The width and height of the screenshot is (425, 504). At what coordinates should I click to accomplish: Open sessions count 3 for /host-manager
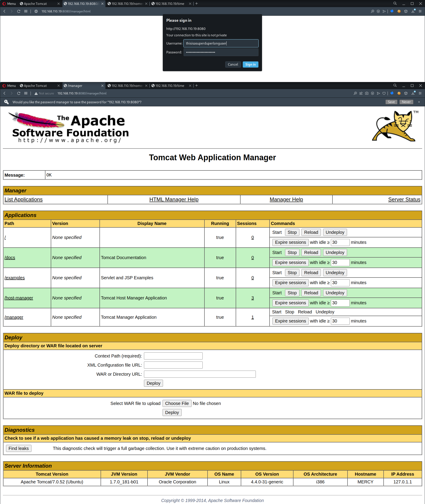click(x=252, y=298)
